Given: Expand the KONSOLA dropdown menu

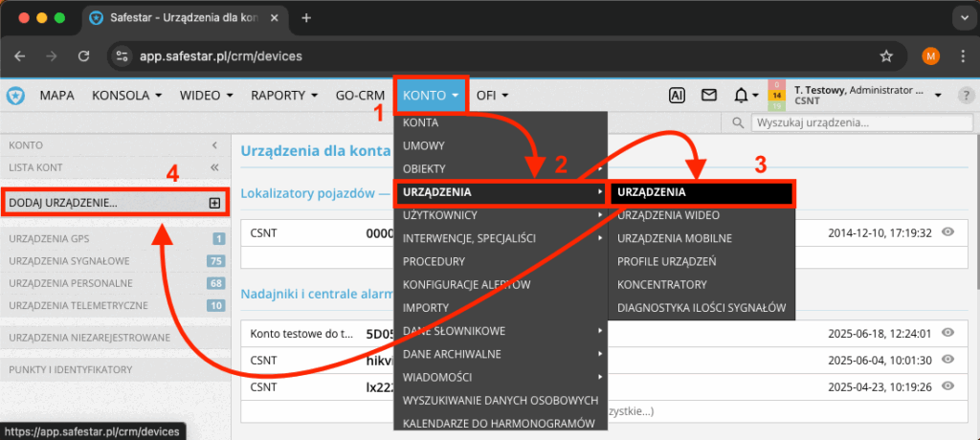Looking at the screenshot, I should pos(126,96).
